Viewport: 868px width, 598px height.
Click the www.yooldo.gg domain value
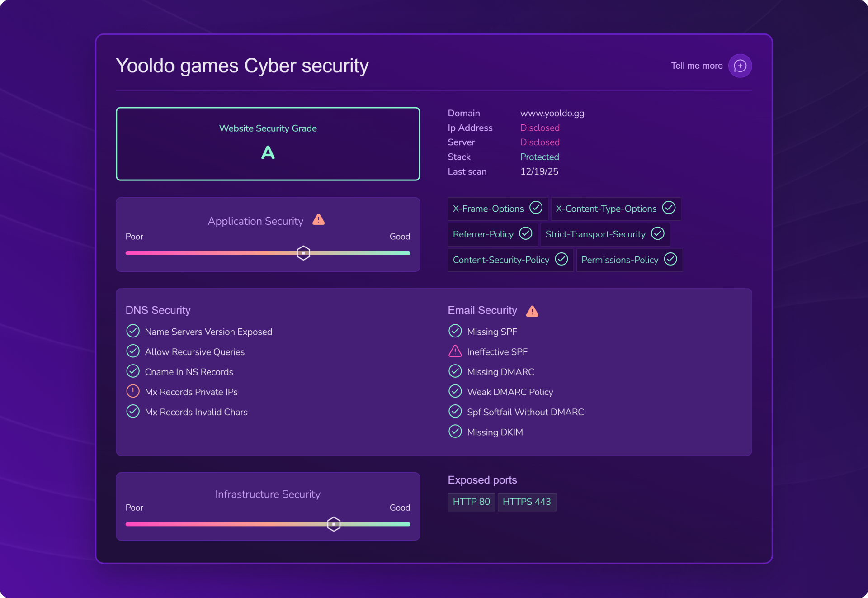[552, 113]
